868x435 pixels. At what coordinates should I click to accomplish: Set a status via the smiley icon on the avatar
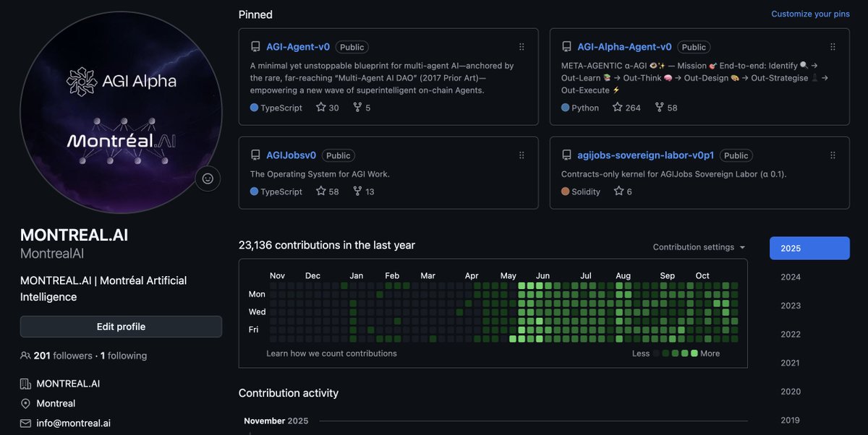point(208,178)
